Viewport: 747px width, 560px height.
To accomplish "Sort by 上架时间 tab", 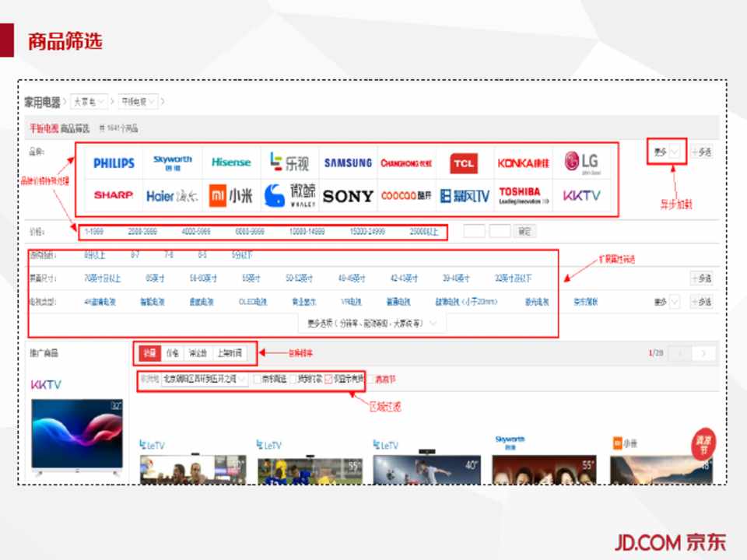I will (229, 353).
